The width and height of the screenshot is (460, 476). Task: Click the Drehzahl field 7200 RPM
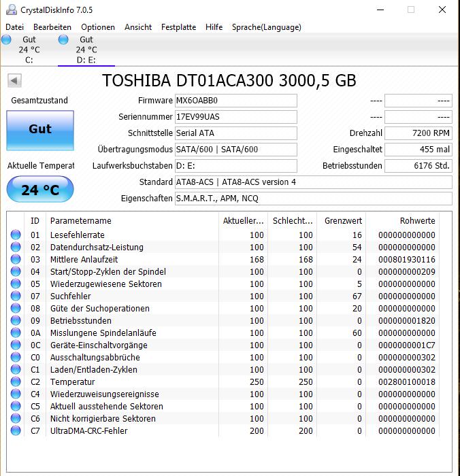pos(418,133)
